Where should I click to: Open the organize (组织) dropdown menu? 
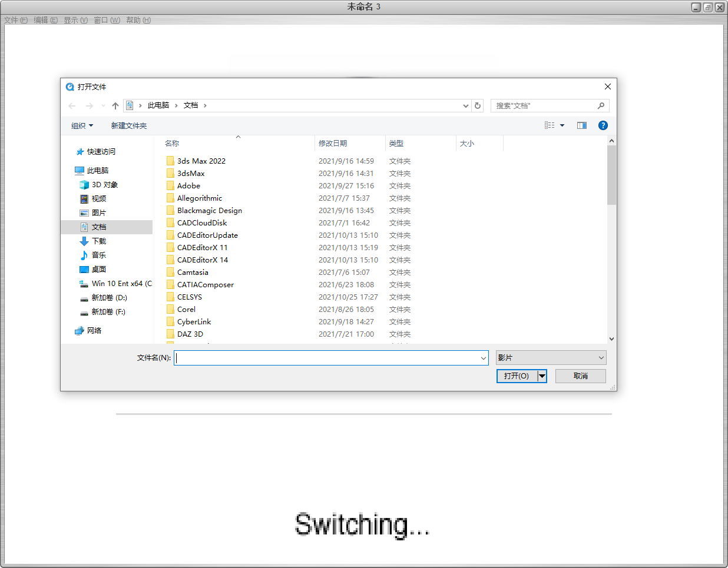point(82,126)
